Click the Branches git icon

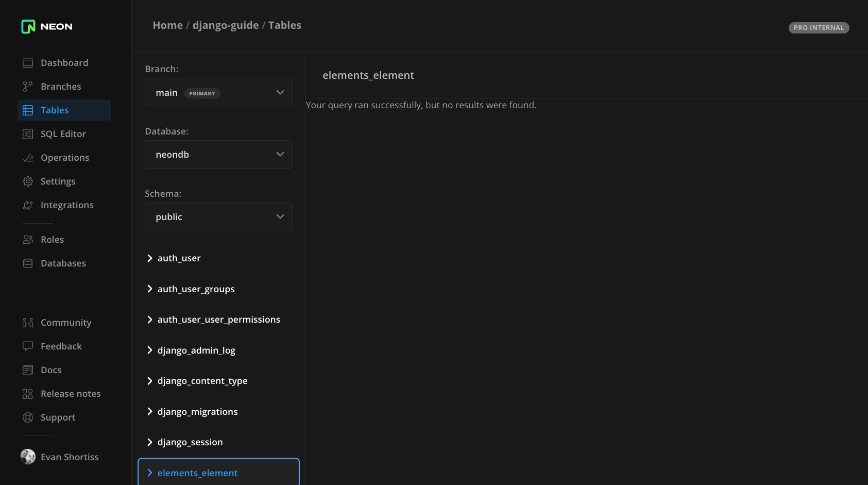tap(28, 87)
